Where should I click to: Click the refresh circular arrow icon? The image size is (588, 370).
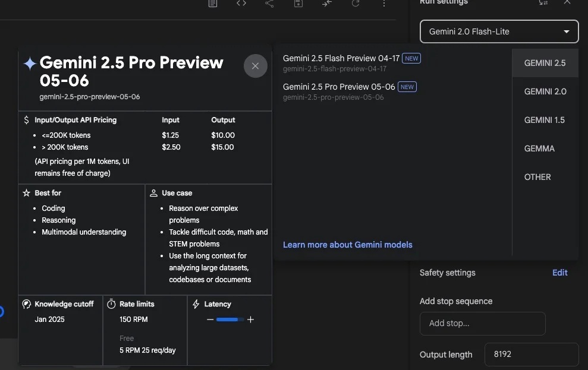356,4
